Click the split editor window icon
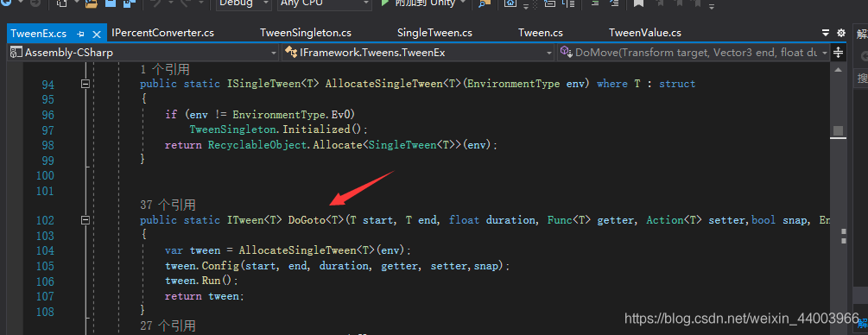This screenshot has width=868, height=335. (838, 53)
